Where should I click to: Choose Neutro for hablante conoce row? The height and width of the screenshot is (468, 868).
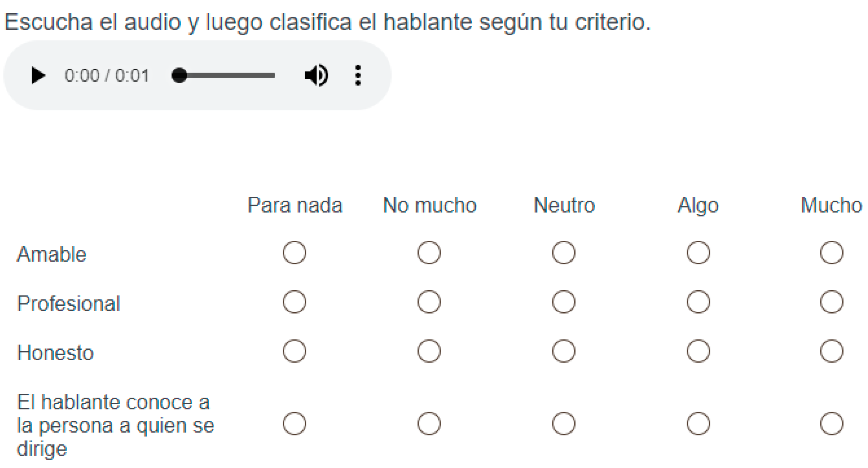click(x=563, y=424)
